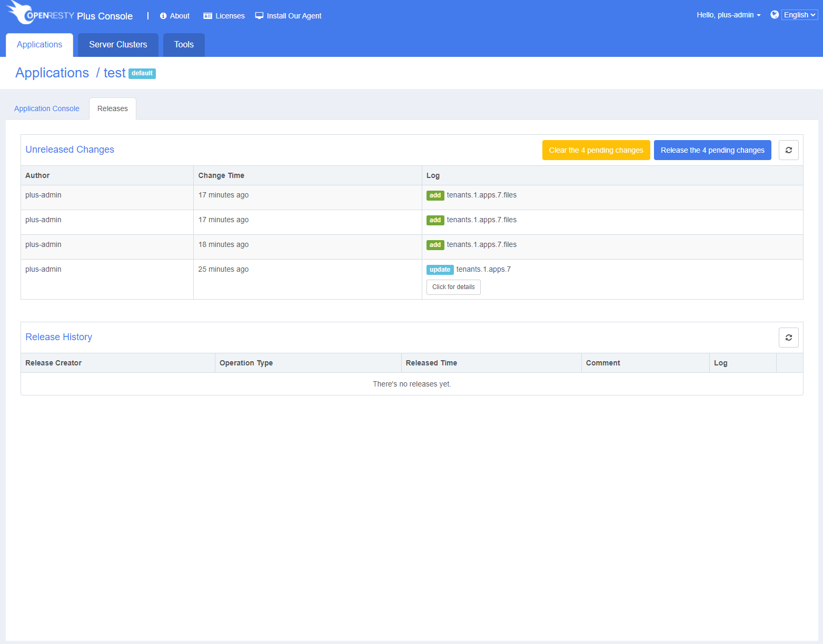
Task: Click the Unreleased Changes heading
Action: (70, 150)
